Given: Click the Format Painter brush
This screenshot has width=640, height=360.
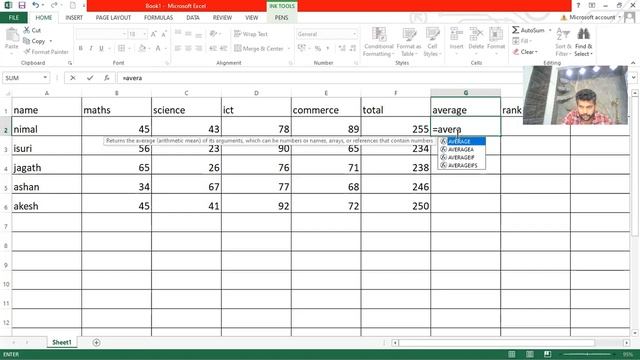Looking at the screenshot, I should point(27,52).
